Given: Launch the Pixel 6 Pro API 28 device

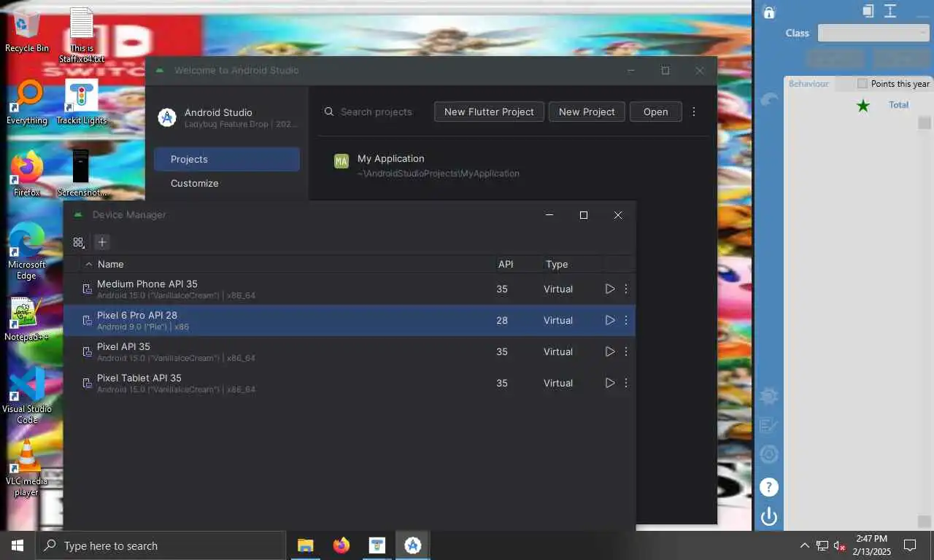Looking at the screenshot, I should [610, 320].
